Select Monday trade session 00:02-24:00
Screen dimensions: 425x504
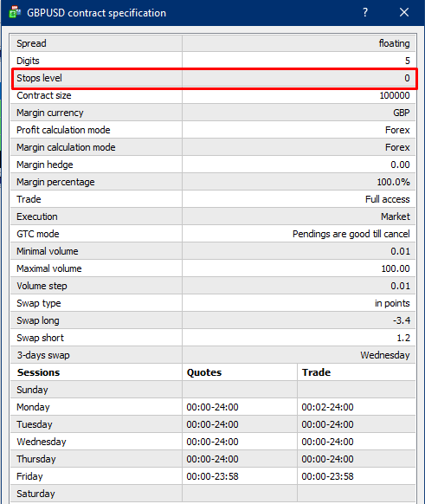tap(327, 407)
